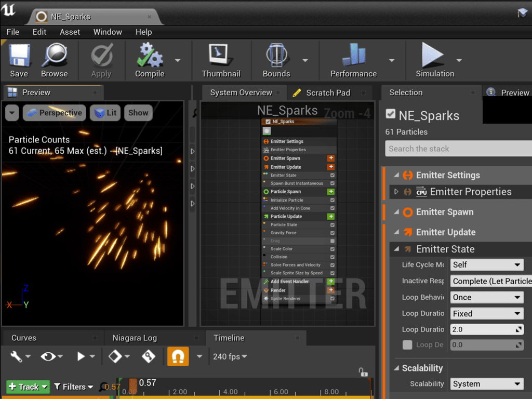Toggle Add Velocity in Cone checkbox
Screen dimensions: 532x399
coord(332,208)
